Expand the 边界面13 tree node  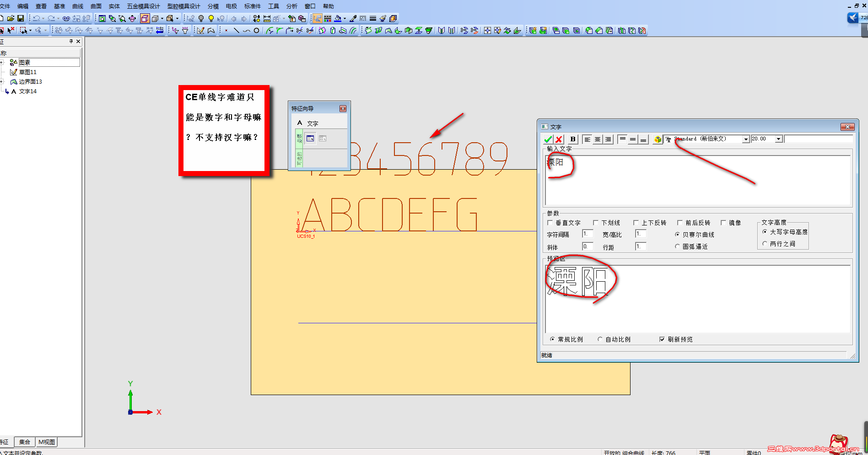click(x=1, y=81)
